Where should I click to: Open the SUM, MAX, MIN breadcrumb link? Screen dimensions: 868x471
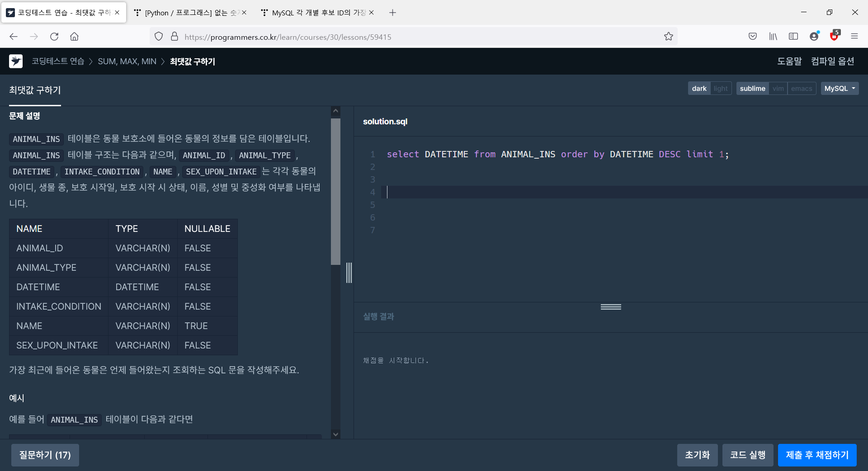point(127,61)
